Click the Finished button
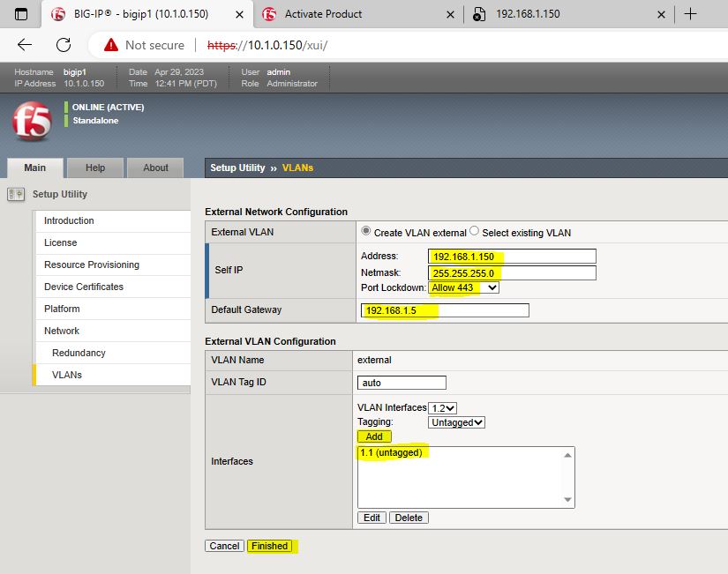Viewport: 728px width, 574px height. [x=270, y=546]
